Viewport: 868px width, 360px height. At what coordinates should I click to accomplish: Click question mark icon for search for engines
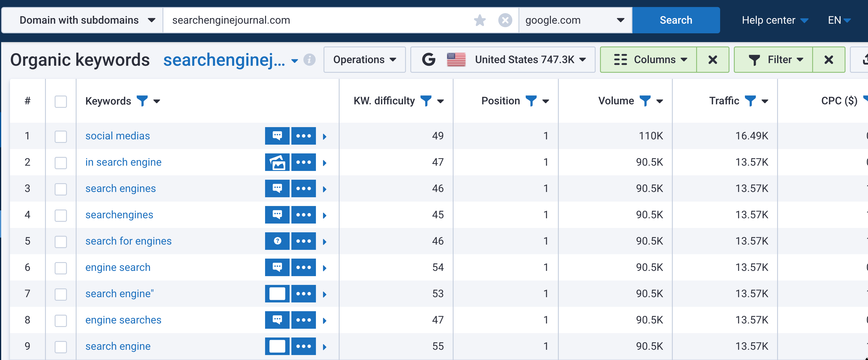click(x=277, y=241)
